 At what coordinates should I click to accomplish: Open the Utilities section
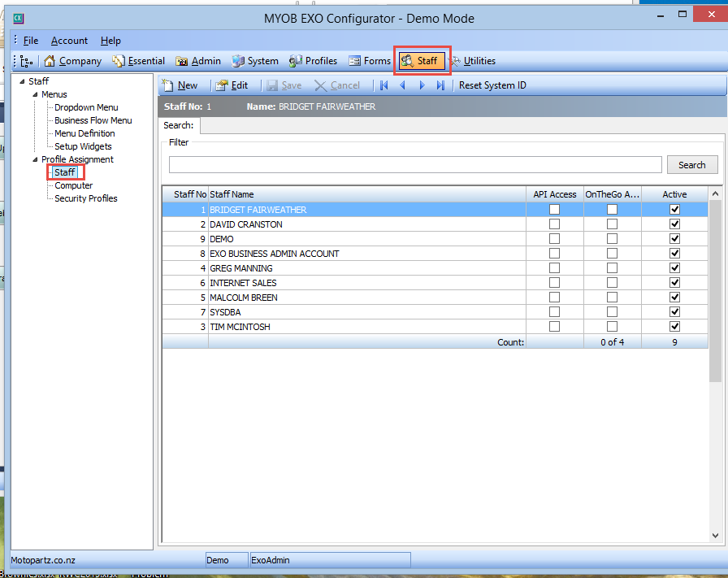pyautogui.click(x=474, y=61)
